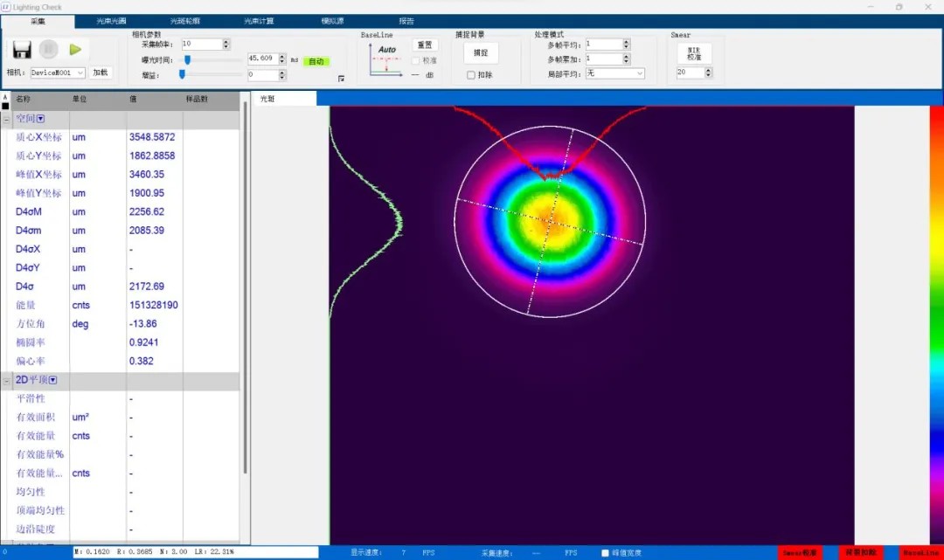Click the grey pause button

pyautogui.click(x=49, y=50)
